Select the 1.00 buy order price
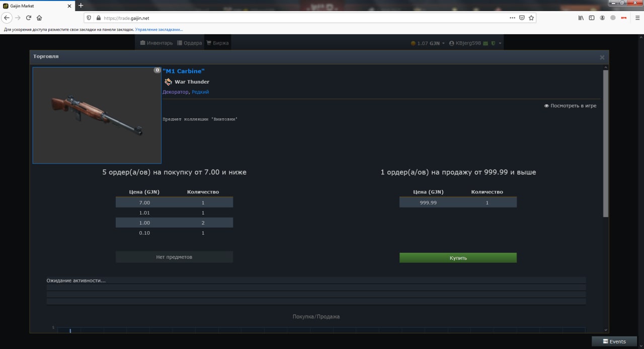Screen dimensions: 644x349 [144, 223]
